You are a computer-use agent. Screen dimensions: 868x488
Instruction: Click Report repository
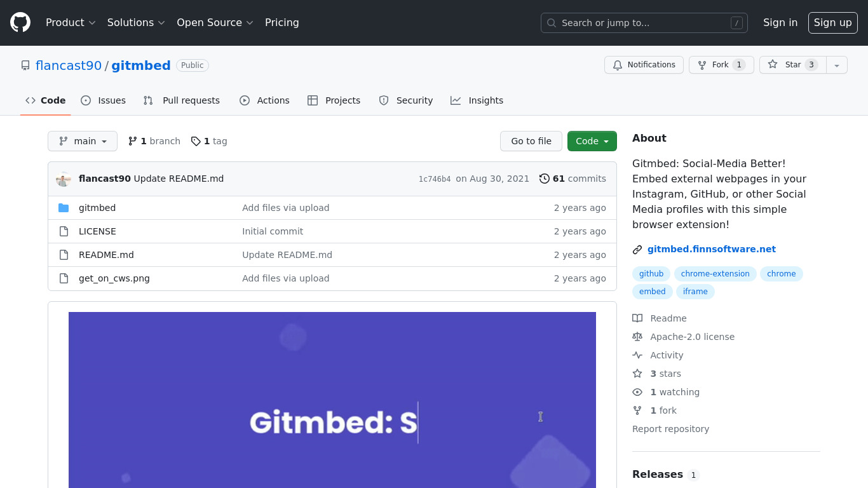(x=670, y=429)
